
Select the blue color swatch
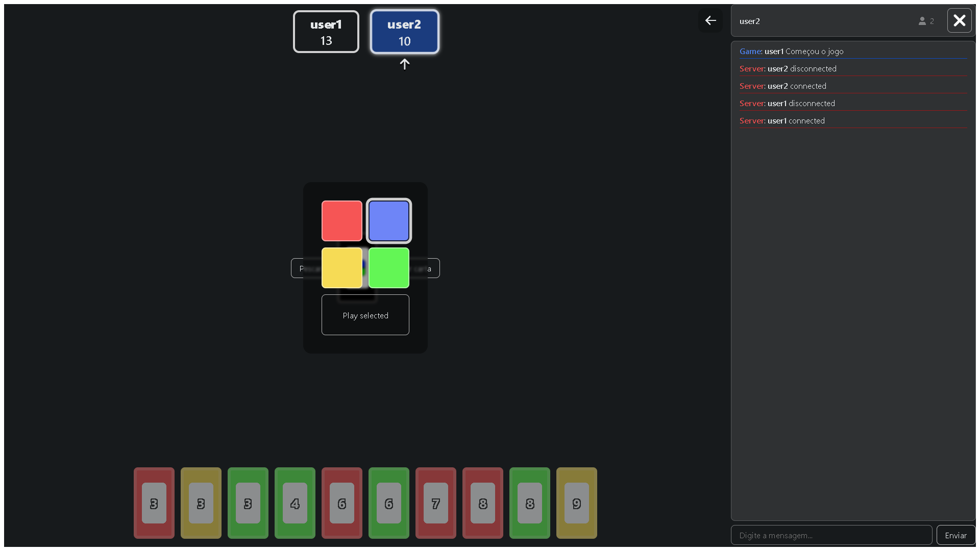pyautogui.click(x=388, y=221)
